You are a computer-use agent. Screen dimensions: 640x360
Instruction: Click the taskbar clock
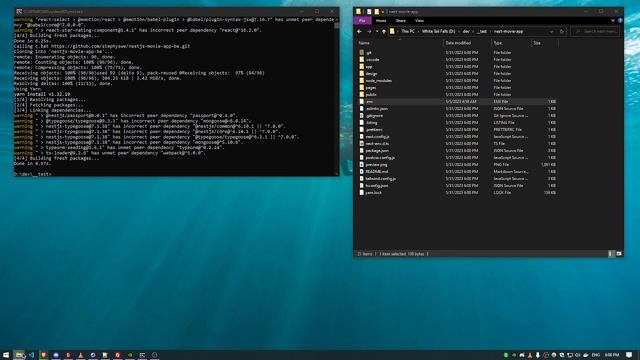click(611, 355)
